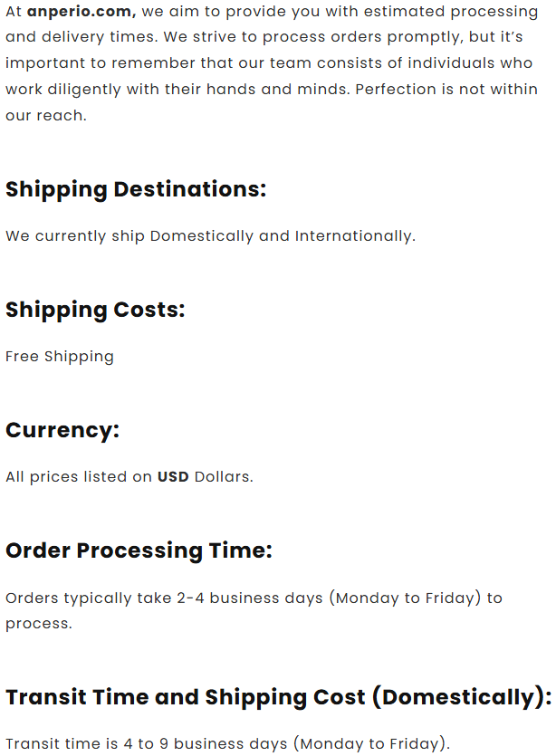Click the word "Domestically" in shipping destinations sentence
Screen dimensions: 556x756
pos(202,236)
